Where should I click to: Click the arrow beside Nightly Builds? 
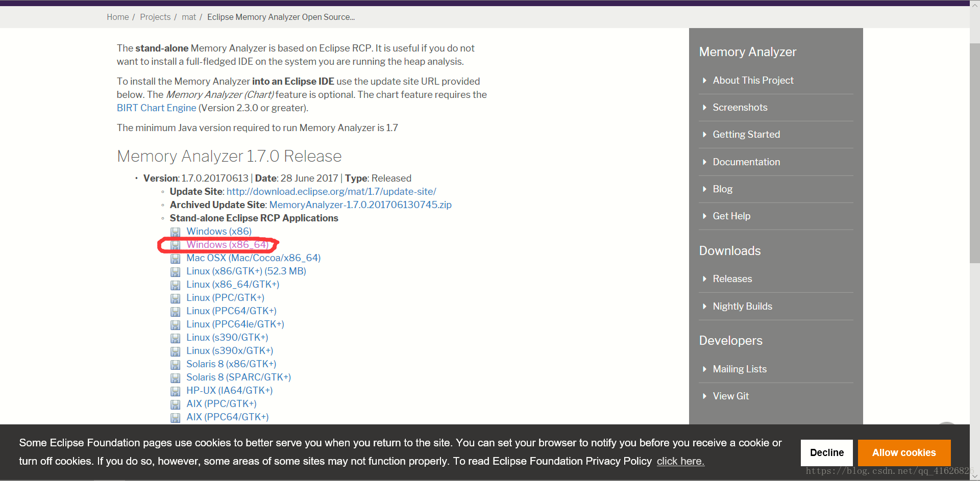tap(704, 307)
